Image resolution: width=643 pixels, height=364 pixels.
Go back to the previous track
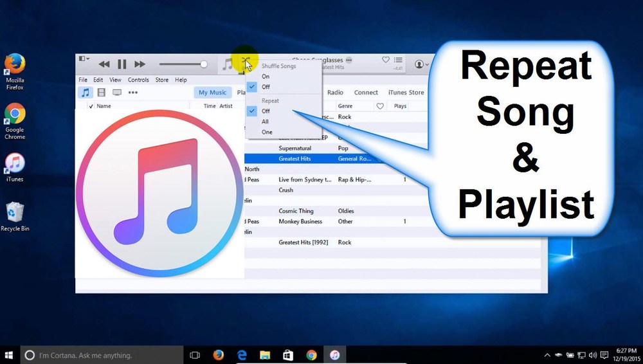point(104,64)
